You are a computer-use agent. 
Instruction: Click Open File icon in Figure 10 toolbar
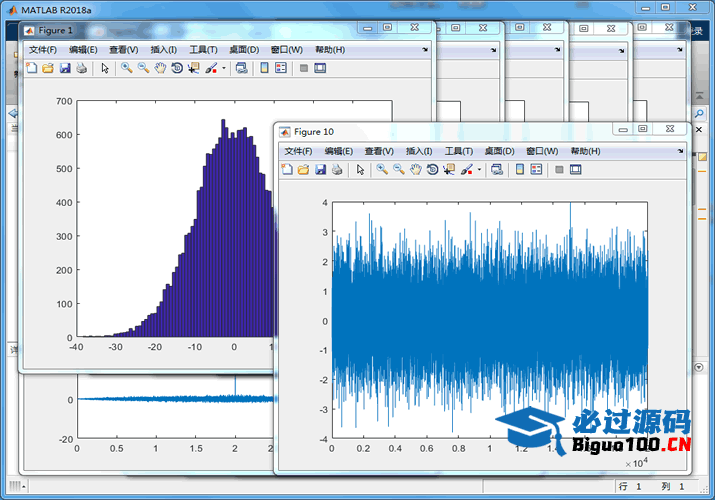coord(303,170)
